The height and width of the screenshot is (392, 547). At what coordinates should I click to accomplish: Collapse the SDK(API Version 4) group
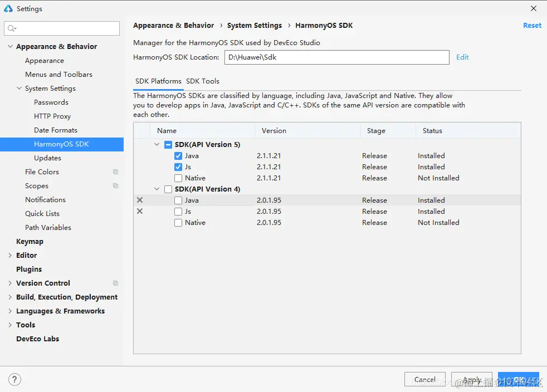pos(157,189)
